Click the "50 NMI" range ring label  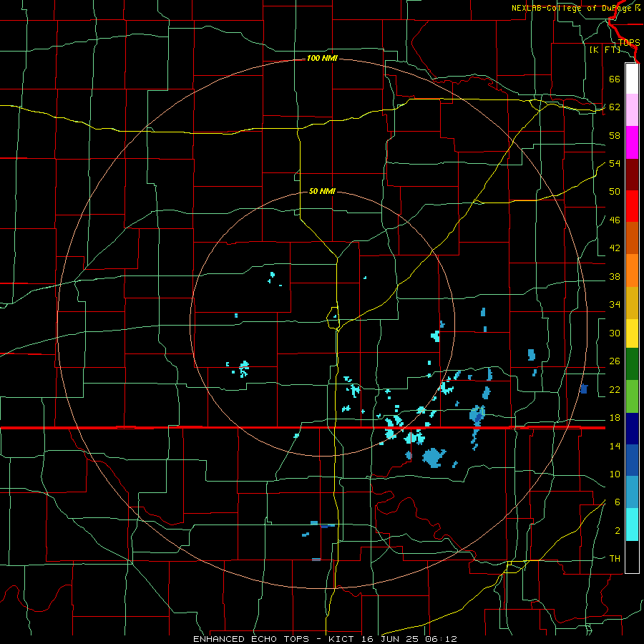[x=322, y=191]
